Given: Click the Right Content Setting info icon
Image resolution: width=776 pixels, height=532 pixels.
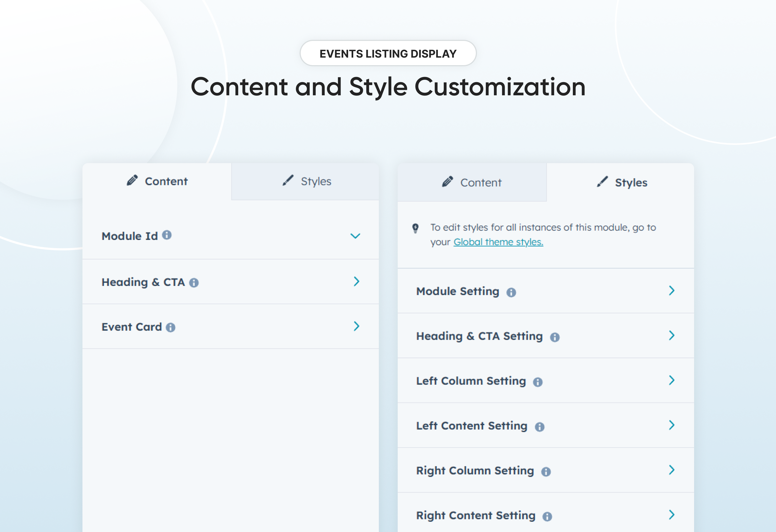Looking at the screenshot, I should pyautogui.click(x=547, y=516).
